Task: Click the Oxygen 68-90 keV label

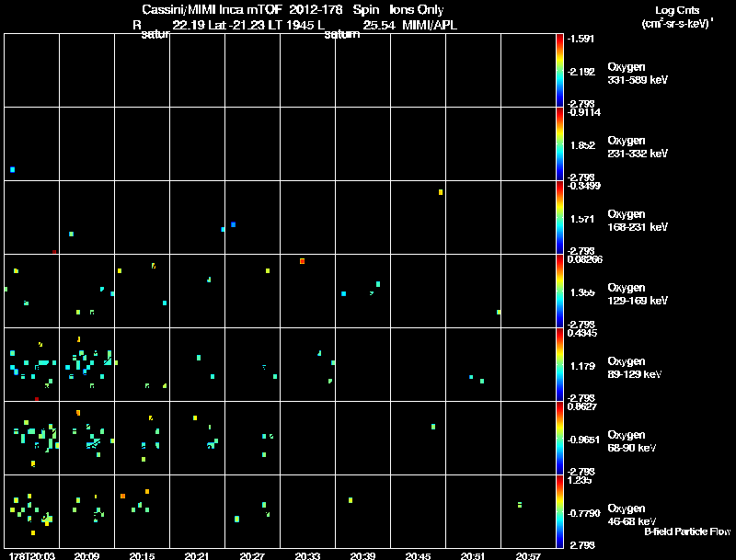Action: [x=632, y=441]
